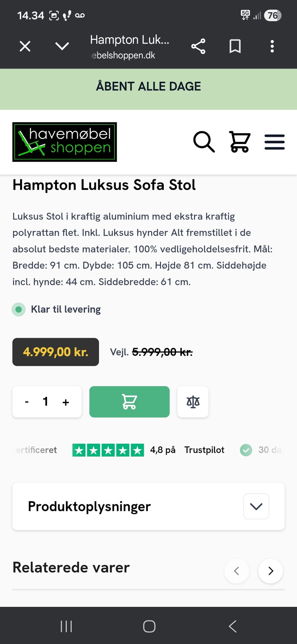The height and width of the screenshot is (644, 297).
Task: Add product to cart with green button
Action: [129, 402]
